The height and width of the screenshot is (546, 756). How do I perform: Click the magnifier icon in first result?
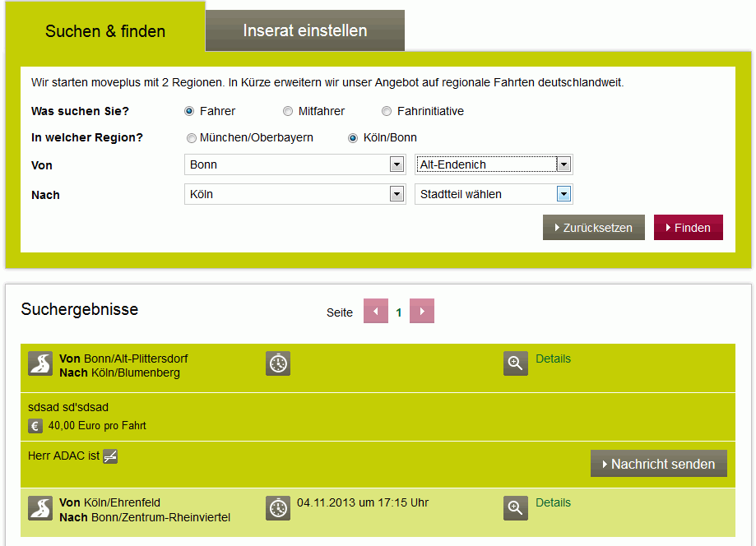pos(516,364)
